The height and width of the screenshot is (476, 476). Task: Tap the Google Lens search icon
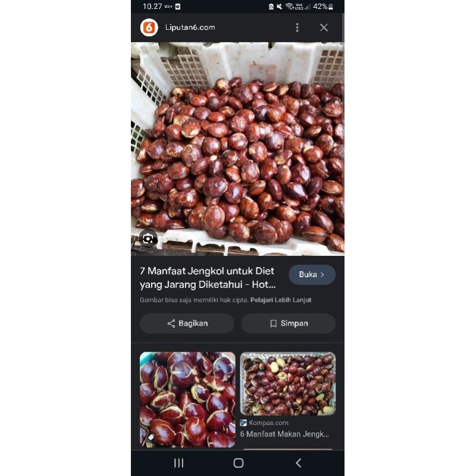pyautogui.click(x=148, y=239)
